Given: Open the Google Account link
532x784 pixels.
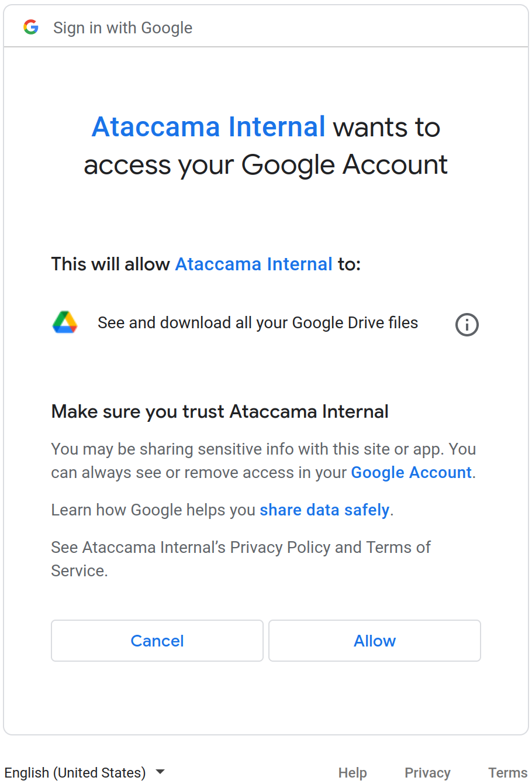Looking at the screenshot, I should pos(411,472).
